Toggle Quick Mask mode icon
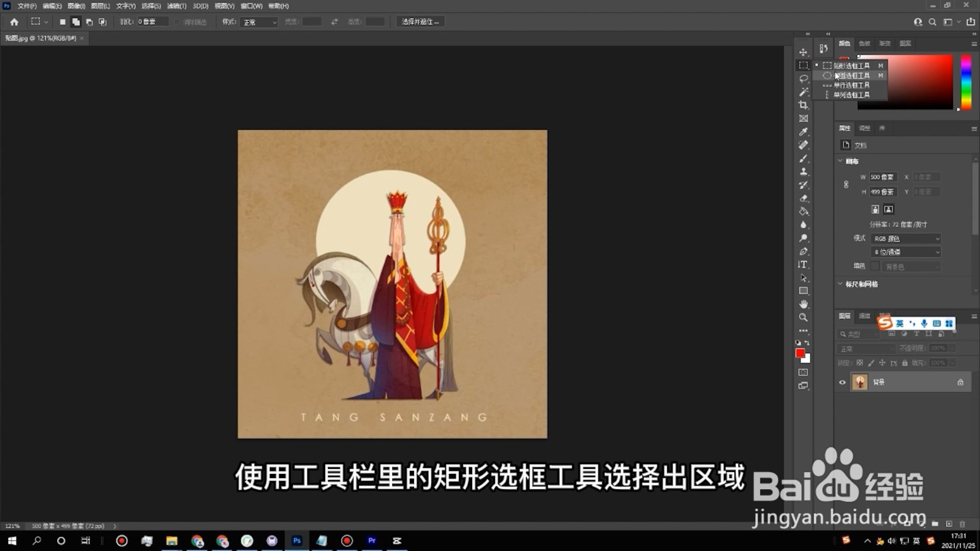Screen dimensions: 980x551 coord(803,372)
